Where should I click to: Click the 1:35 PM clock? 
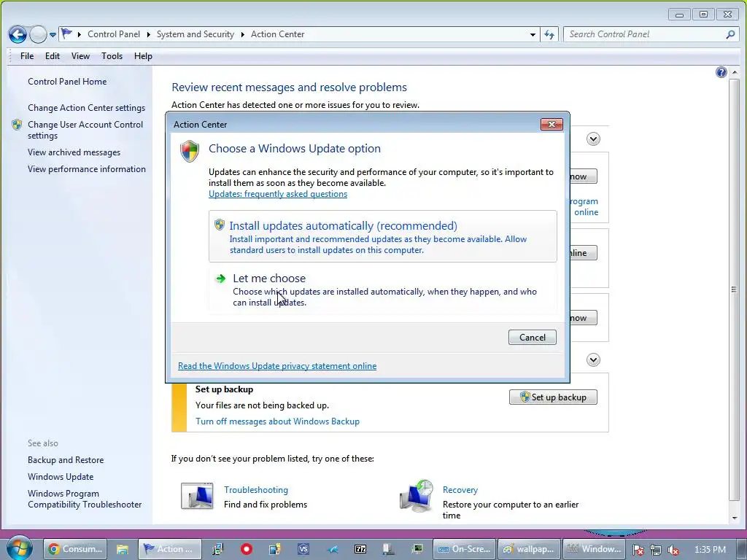click(x=710, y=550)
